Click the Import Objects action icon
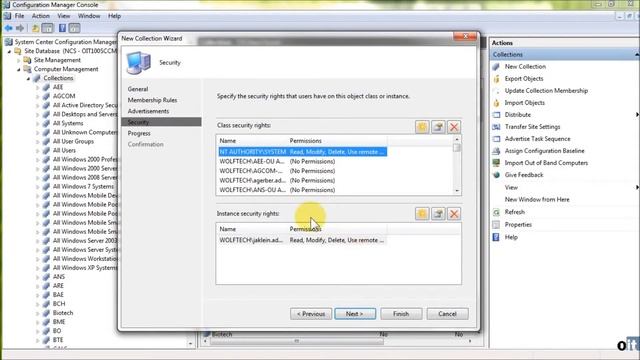 click(x=496, y=103)
